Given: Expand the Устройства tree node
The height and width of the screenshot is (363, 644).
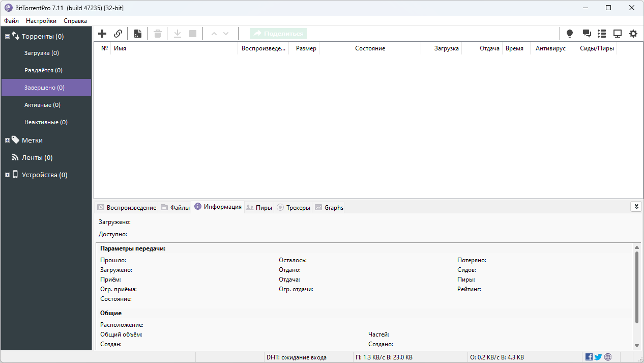Looking at the screenshot, I should point(7,175).
